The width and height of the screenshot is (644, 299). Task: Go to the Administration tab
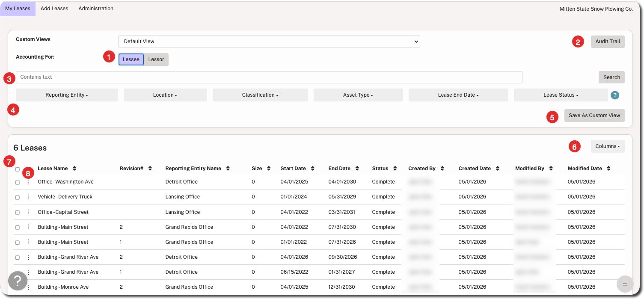click(x=96, y=9)
